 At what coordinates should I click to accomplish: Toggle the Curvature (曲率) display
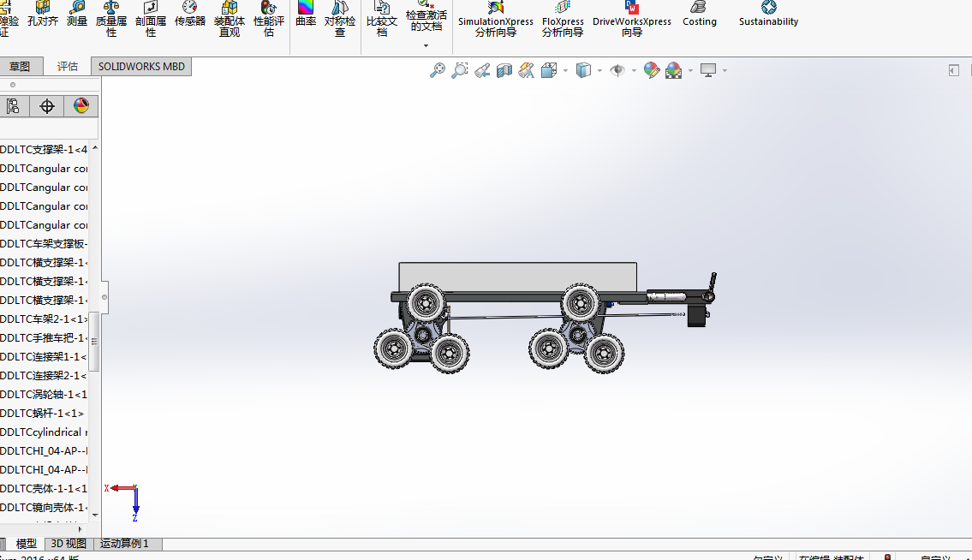coord(306,14)
